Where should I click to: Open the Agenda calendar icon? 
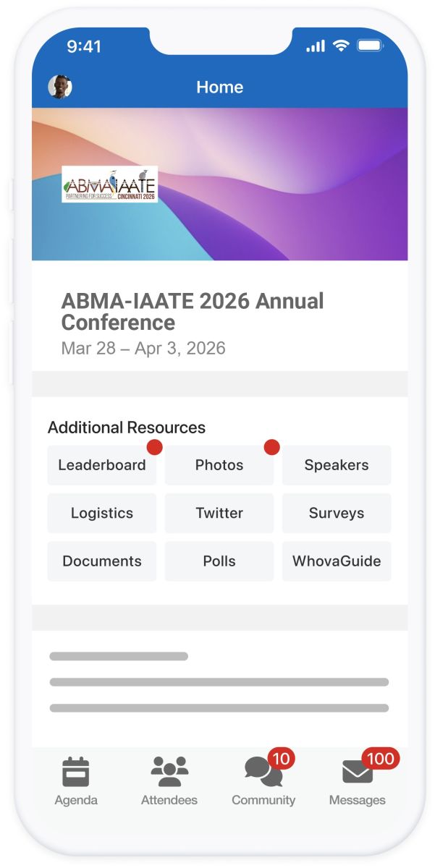[75, 772]
